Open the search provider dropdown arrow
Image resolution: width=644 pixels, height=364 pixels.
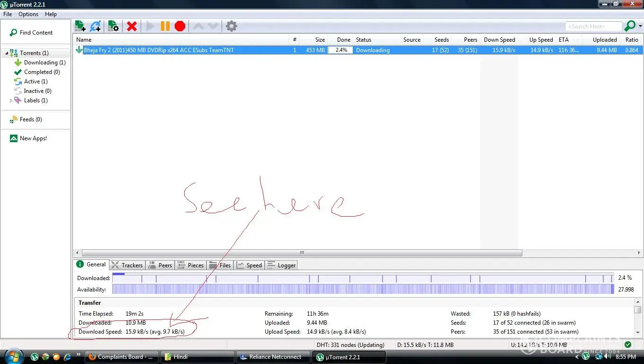pos(640,27)
